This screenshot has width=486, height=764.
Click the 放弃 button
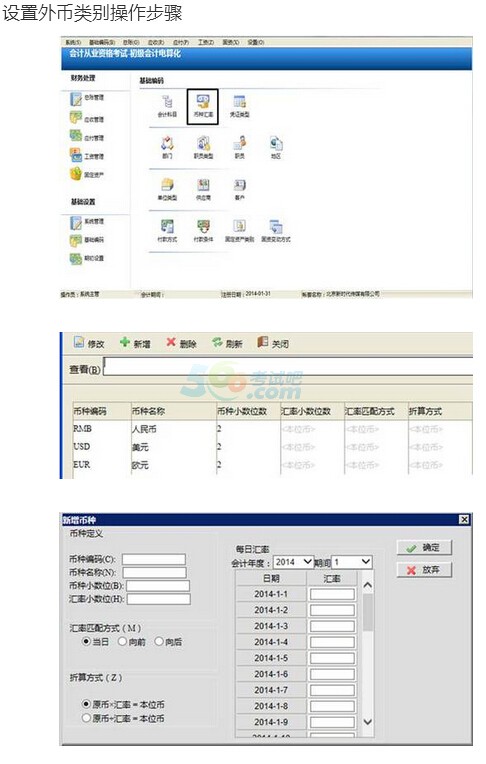point(424,570)
